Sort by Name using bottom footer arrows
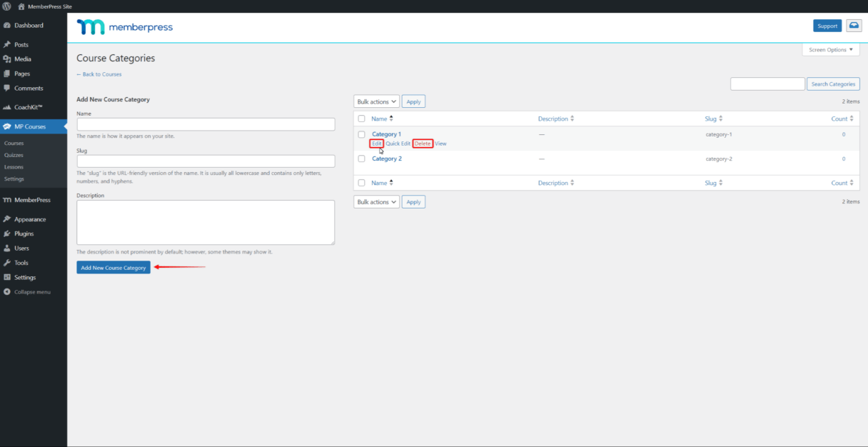The width and height of the screenshot is (868, 447). pos(391,183)
